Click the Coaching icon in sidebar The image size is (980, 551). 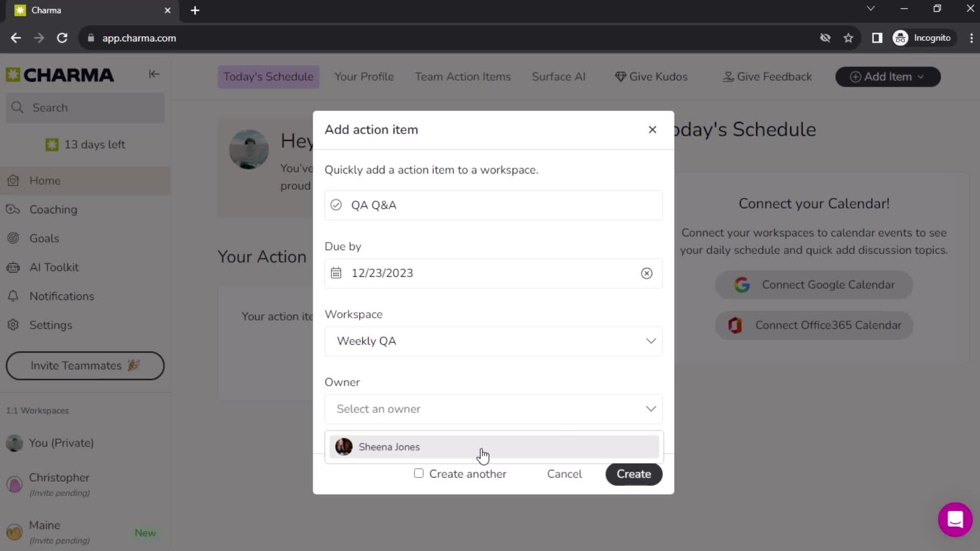click(14, 209)
